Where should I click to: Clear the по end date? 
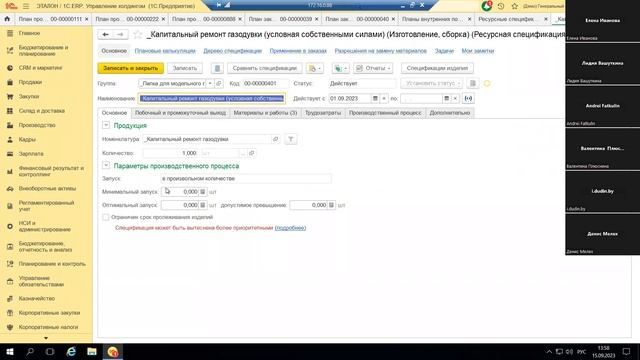(456, 98)
